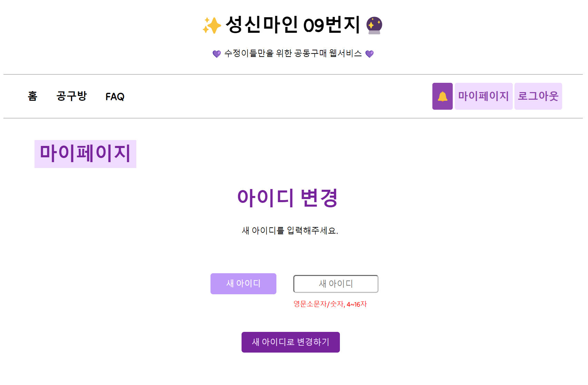Click the 마이페이지 header button
588x385 pixels.
(x=483, y=96)
